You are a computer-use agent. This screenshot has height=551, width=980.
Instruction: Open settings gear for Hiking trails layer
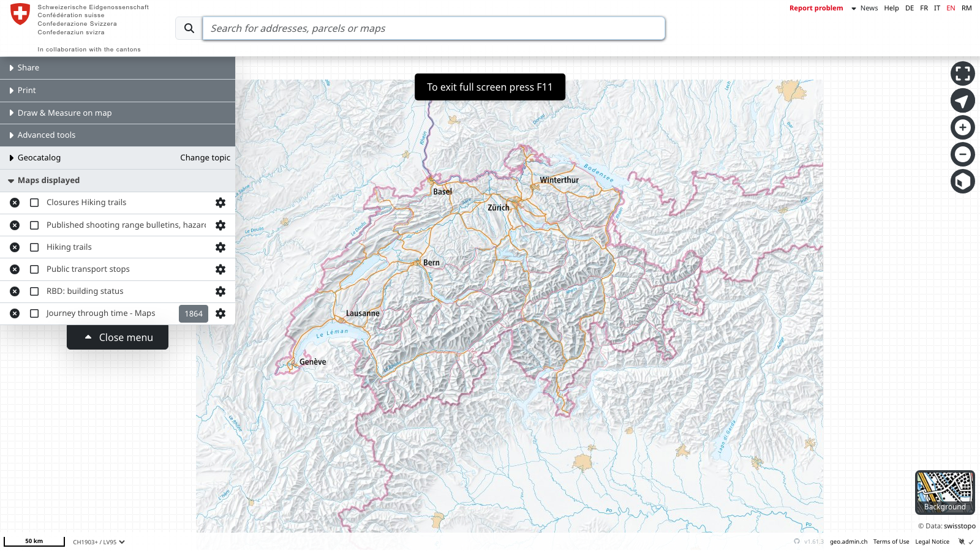point(221,247)
